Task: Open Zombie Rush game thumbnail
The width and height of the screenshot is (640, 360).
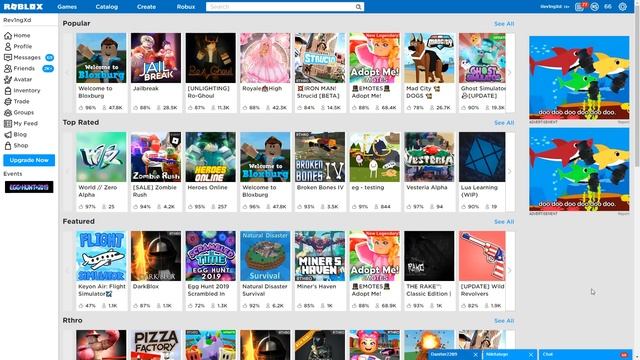Action: [x=156, y=157]
